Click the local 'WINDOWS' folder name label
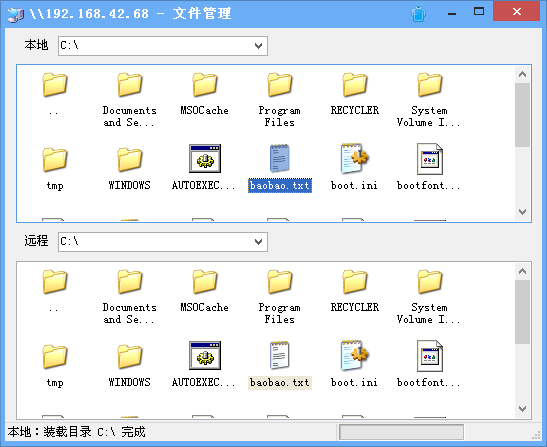547x447 pixels. (129, 185)
